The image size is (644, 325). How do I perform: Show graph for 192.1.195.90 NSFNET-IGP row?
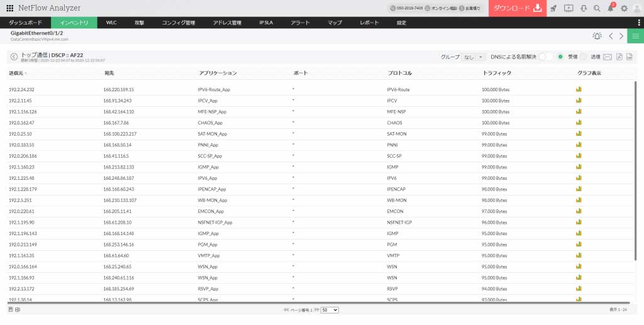[579, 222]
